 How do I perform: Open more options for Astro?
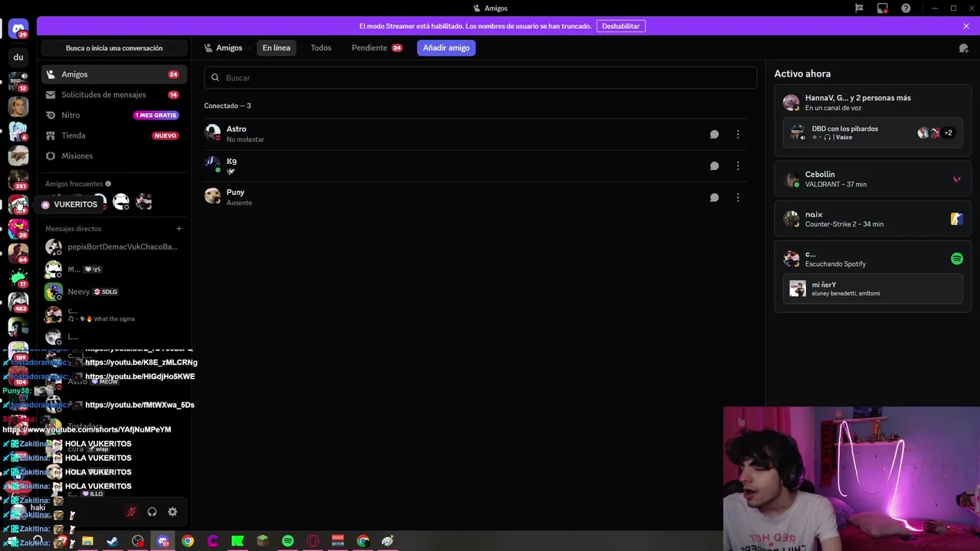pos(738,134)
